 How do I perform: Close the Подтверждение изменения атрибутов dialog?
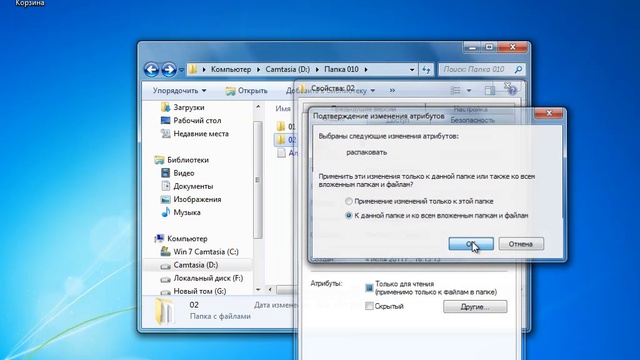pos(549,113)
